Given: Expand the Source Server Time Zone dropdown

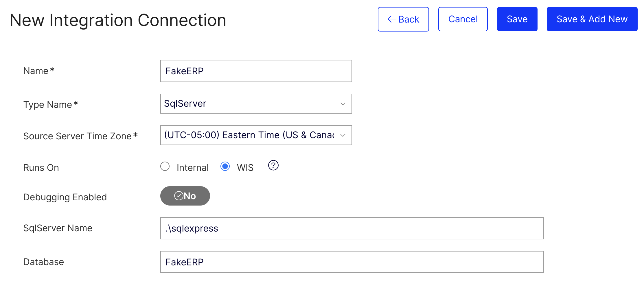Looking at the screenshot, I should point(256,135).
